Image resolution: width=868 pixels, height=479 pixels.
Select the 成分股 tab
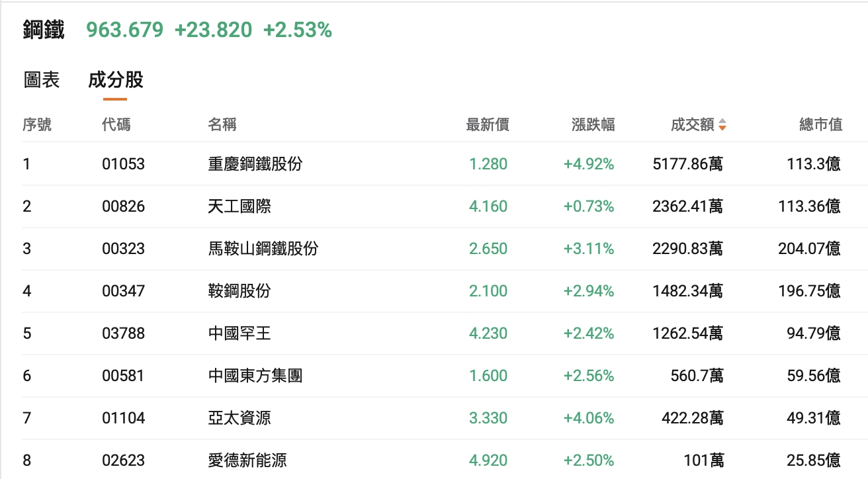[115, 80]
